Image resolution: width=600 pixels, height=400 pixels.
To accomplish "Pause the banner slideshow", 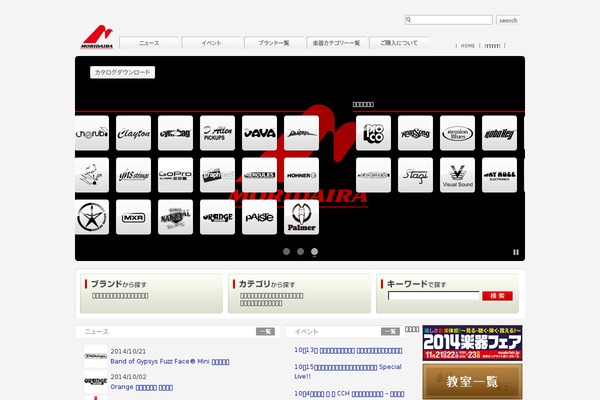I will [x=516, y=252].
